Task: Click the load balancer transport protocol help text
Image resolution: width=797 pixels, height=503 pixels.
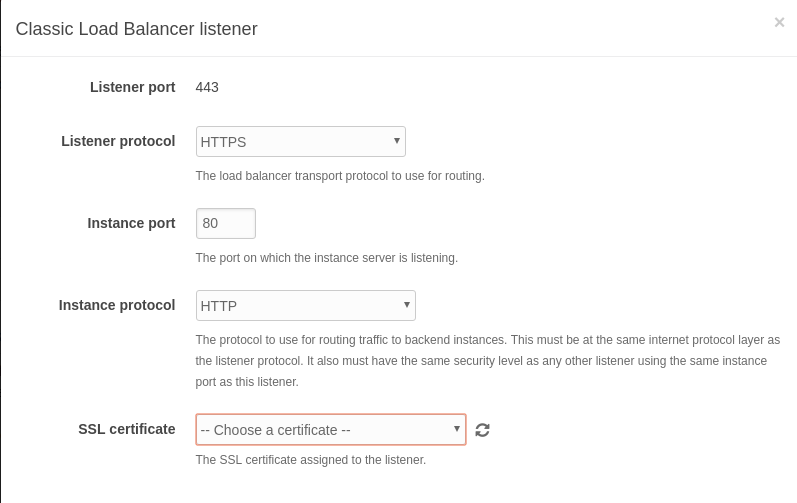Action: tap(340, 176)
